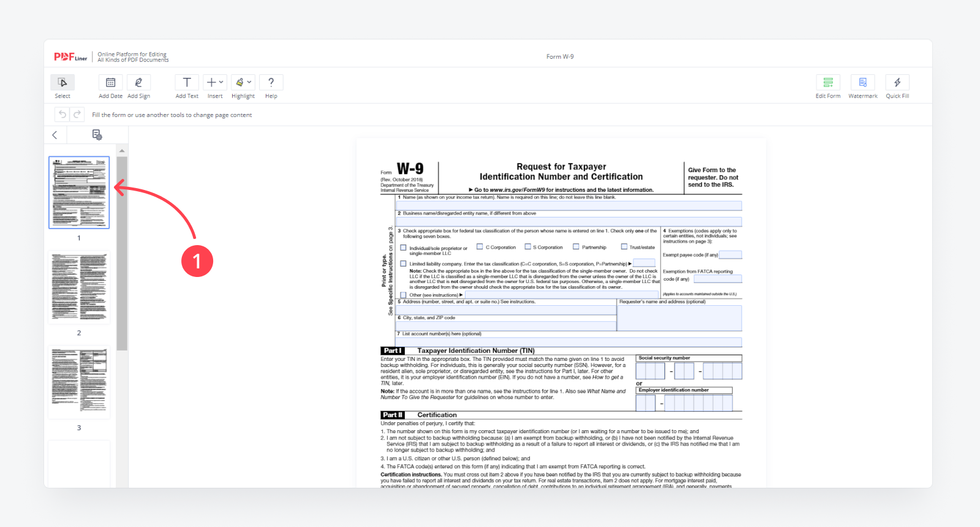
Task: Undo the last action
Action: click(62, 115)
